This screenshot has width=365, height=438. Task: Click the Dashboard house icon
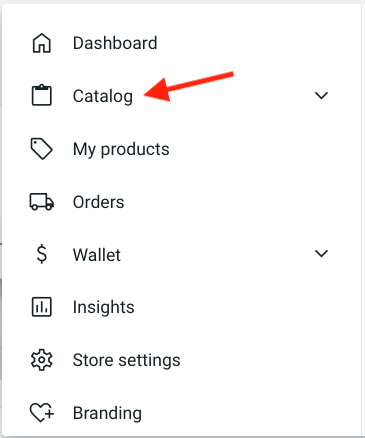pyautogui.click(x=42, y=43)
